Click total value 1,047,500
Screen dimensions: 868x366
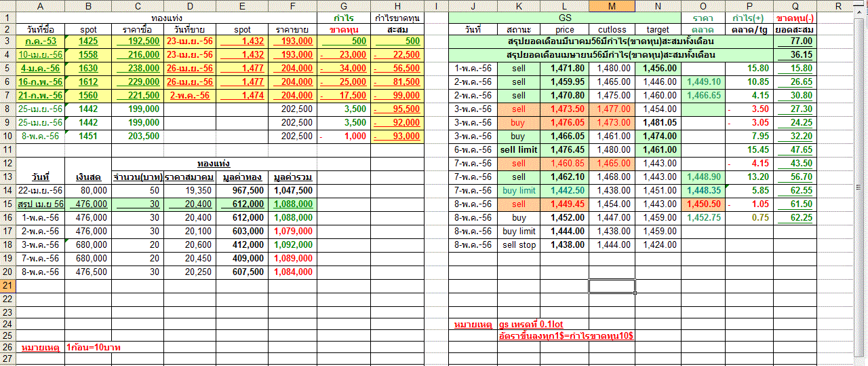coord(292,190)
